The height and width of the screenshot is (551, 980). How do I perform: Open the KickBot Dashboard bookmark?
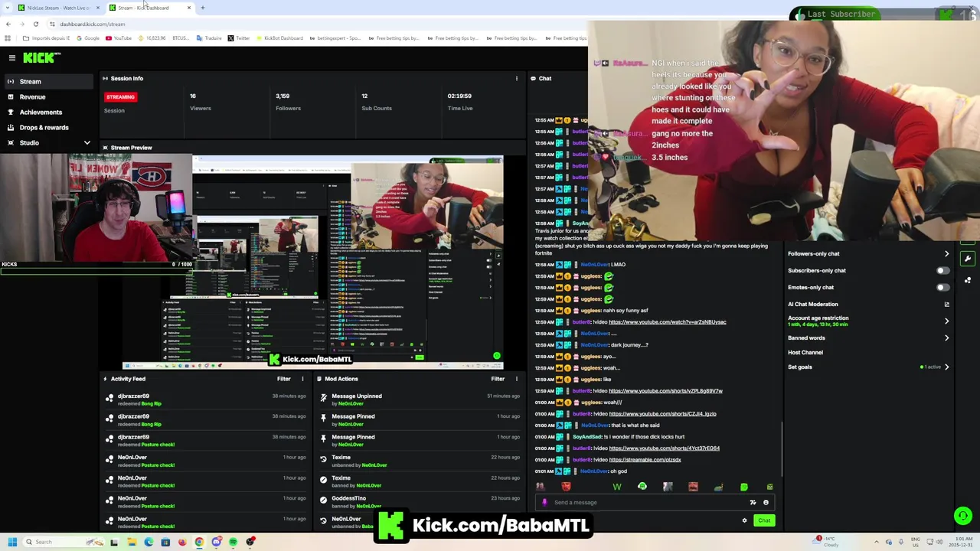click(x=280, y=38)
